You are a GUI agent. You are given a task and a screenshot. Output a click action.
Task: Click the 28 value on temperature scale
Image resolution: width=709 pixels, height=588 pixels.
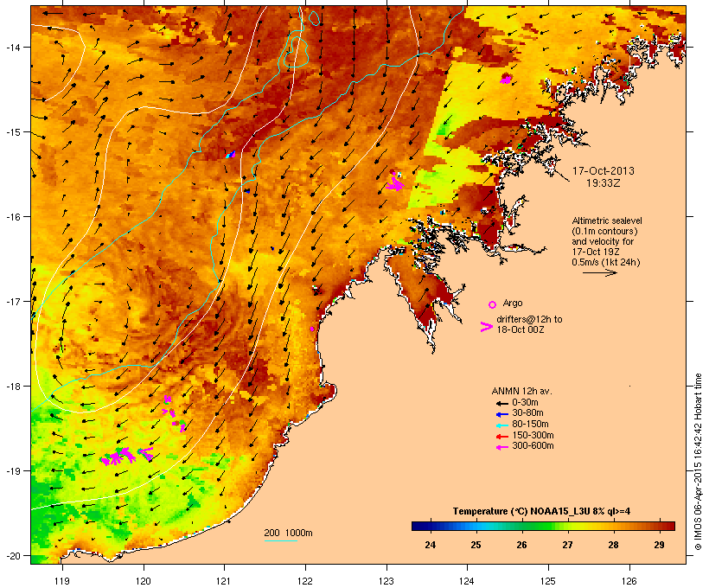[x=613, y=545]
